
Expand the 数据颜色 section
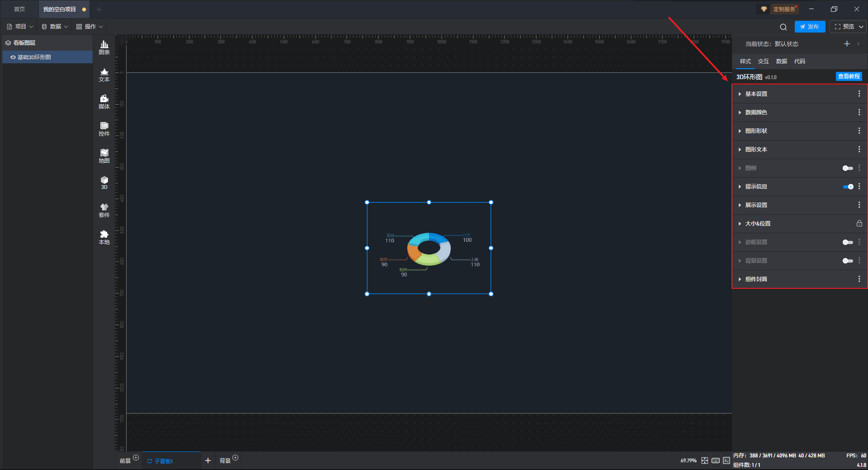(x=756, y=113)
